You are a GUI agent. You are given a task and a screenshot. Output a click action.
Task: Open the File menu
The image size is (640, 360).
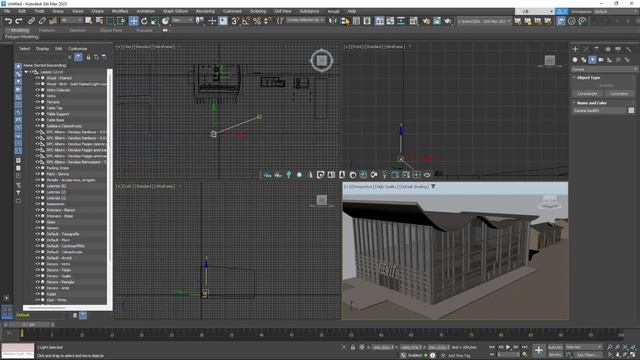[x=7, y=11]
